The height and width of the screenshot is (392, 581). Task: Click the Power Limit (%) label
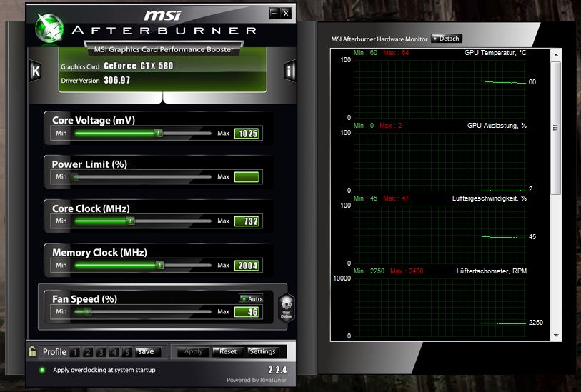coord(89,164)
